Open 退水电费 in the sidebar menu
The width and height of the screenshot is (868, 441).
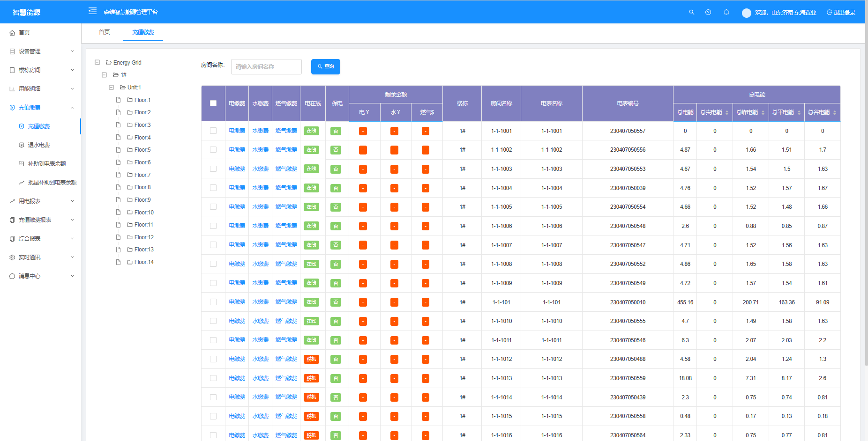[x=38, y=145]
